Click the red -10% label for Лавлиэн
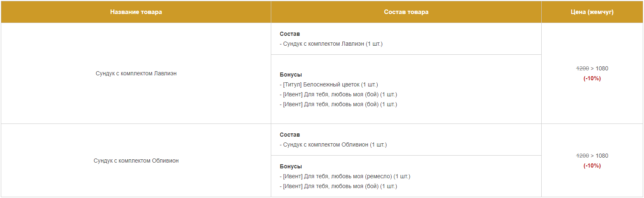 pyautogui.click(x=592, y=78)
